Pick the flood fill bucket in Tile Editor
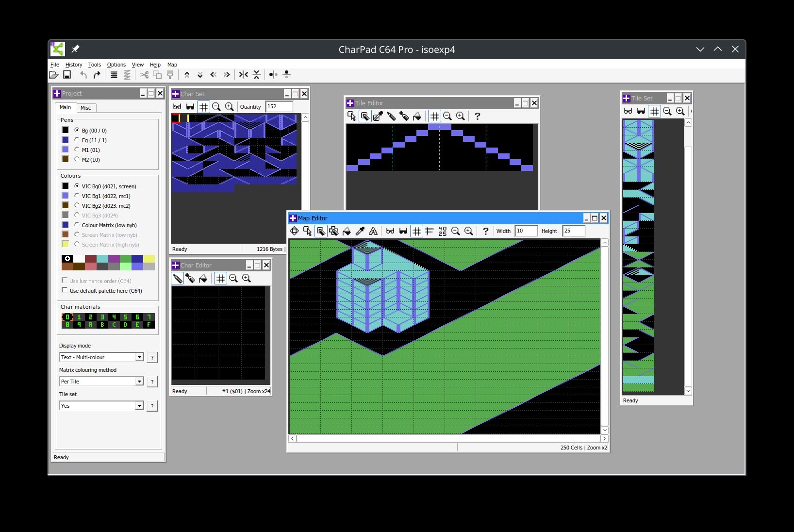Viewport: 794px width, 532px height. click(x=417, y=116)
